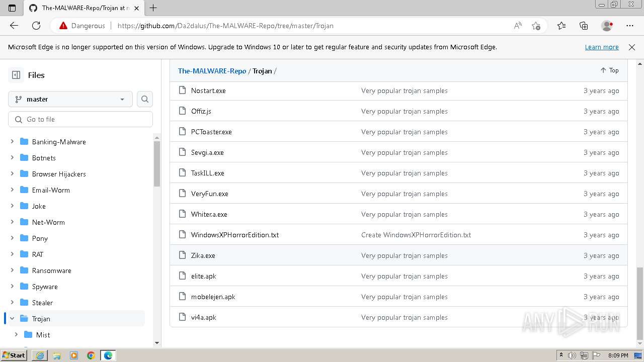
Task: Open WindowsXPHorrorEdition.txt file
Action: tap(235, 235)
